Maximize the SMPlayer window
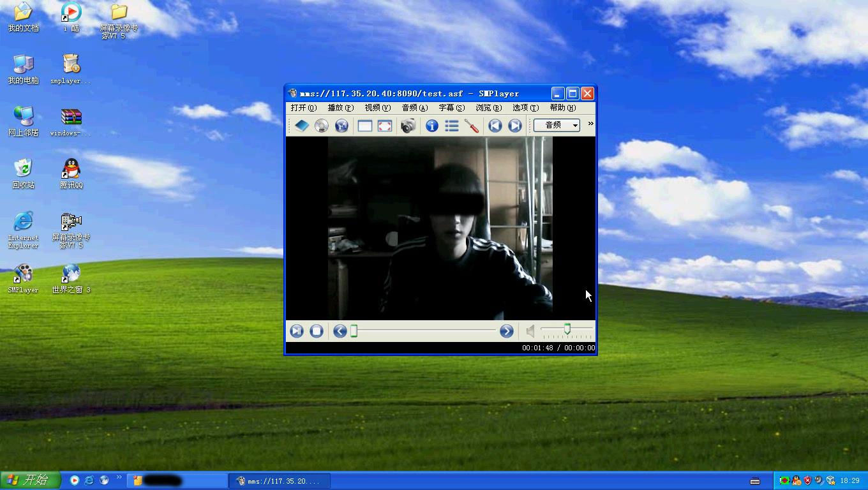 click(572, 93)
